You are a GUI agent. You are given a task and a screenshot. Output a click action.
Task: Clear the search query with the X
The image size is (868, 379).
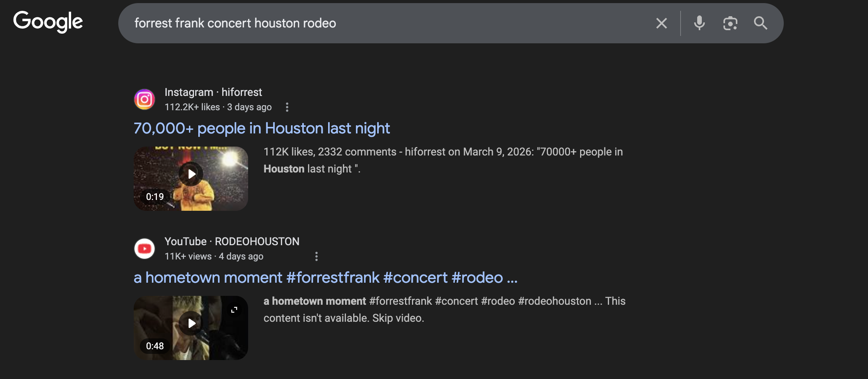[x=661, y=23]
